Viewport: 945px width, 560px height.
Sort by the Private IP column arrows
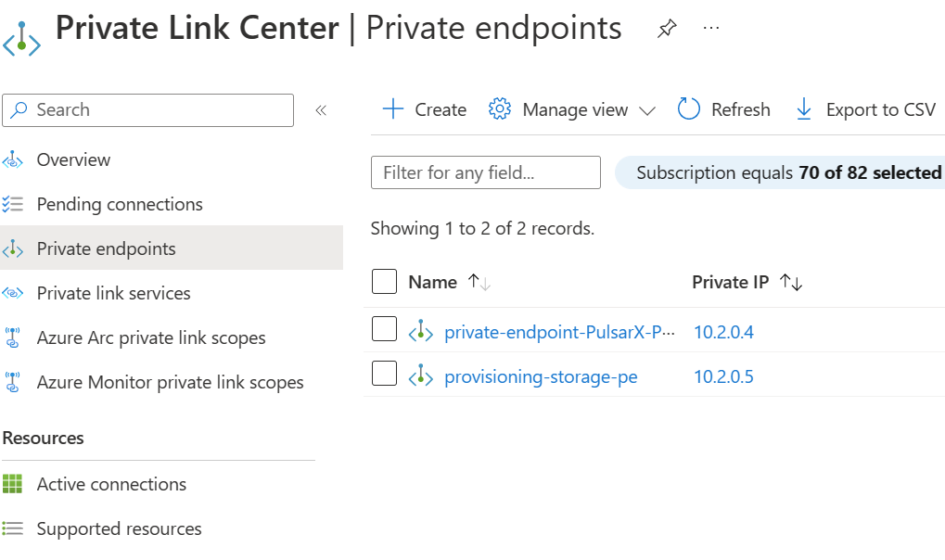click(x=791, y=283)
